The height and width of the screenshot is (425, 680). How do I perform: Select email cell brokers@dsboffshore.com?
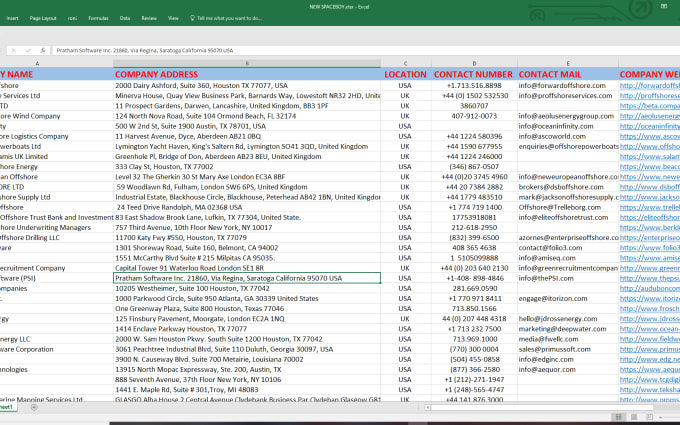568,187
